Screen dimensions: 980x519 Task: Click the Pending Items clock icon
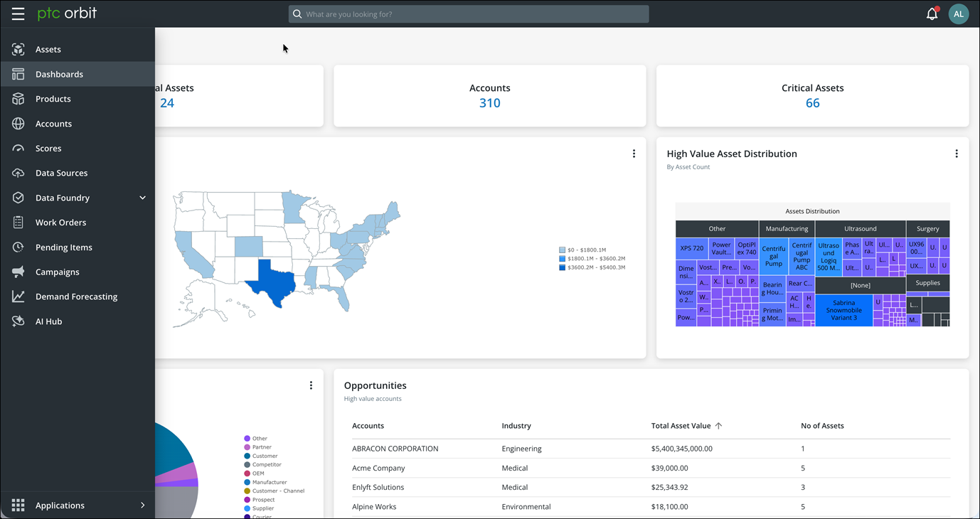(x=18, y=247)
